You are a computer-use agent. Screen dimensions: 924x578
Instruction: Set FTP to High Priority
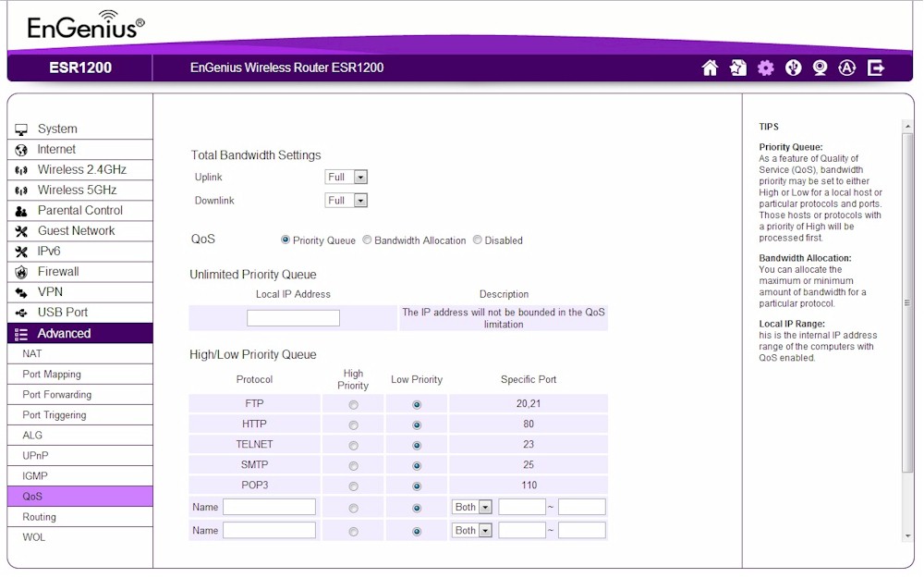[354, 405]
